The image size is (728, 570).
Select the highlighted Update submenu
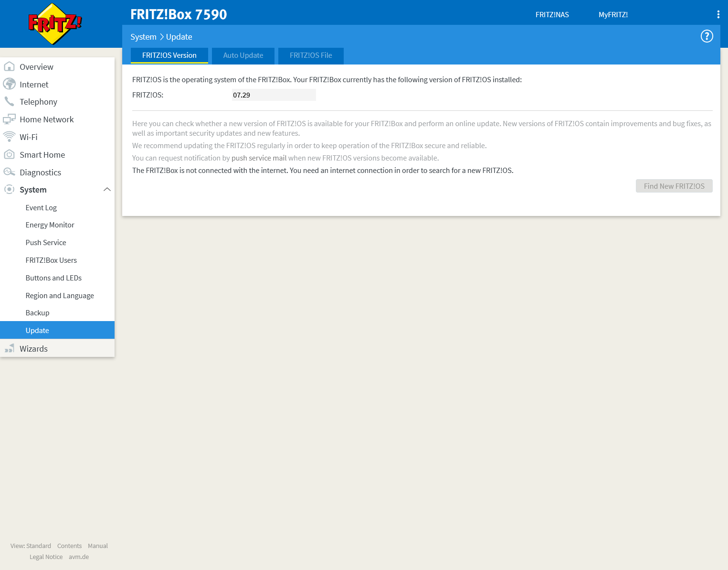pos(57,330)
